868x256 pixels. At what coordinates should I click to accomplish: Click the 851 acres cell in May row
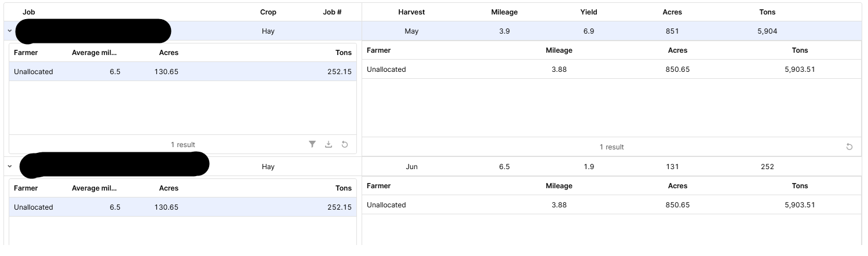[x=672, y=31]
